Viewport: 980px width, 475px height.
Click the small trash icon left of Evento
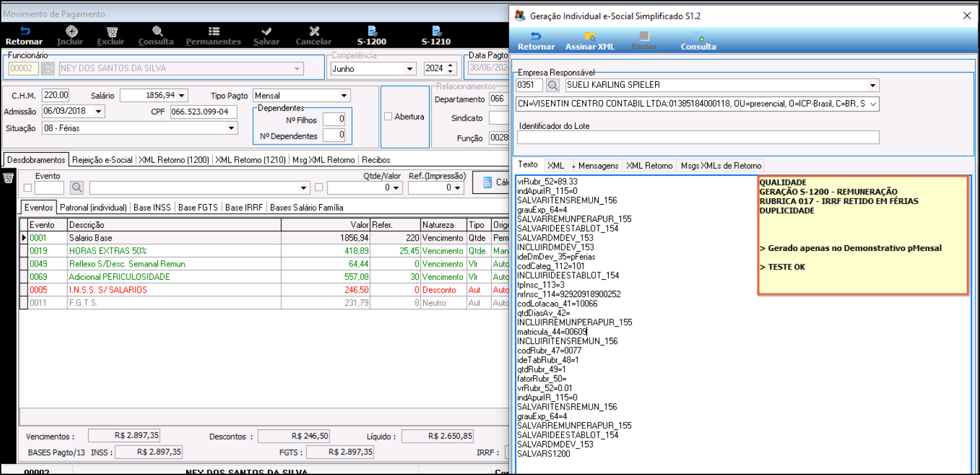coord(8,178)
